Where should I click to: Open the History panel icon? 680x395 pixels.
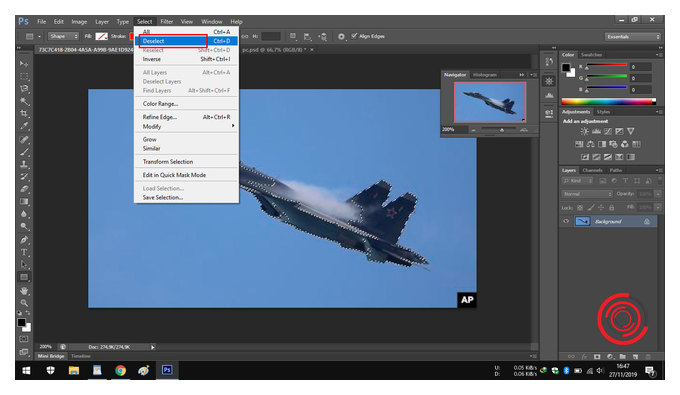click(x=549, y=62)
